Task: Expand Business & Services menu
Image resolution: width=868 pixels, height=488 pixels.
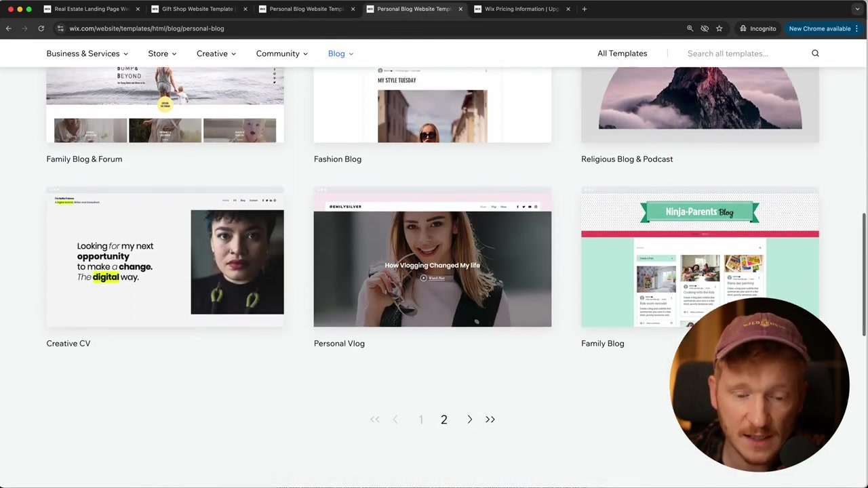Action: click(x=87, y=54)
